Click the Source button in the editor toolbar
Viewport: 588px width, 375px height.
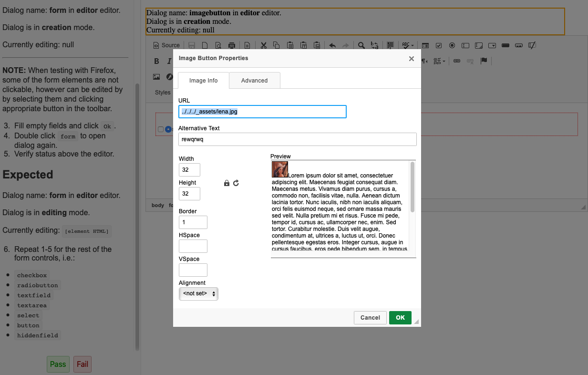[166, 45]
